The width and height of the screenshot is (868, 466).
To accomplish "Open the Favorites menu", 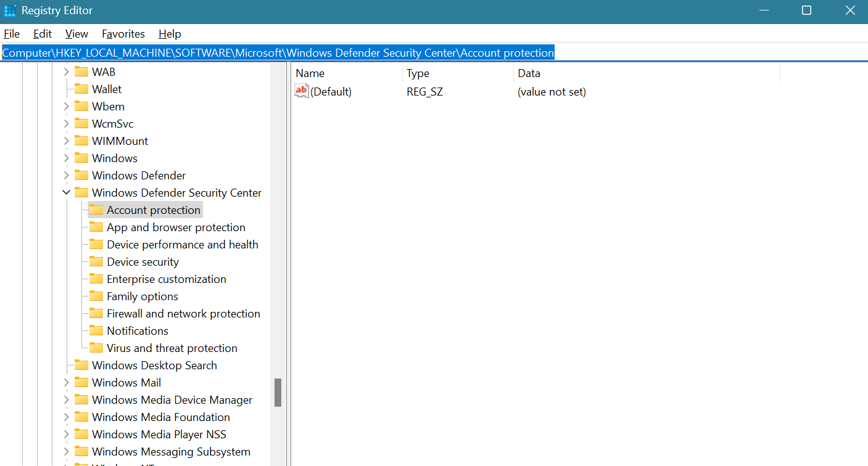I will tap(123, 34).
